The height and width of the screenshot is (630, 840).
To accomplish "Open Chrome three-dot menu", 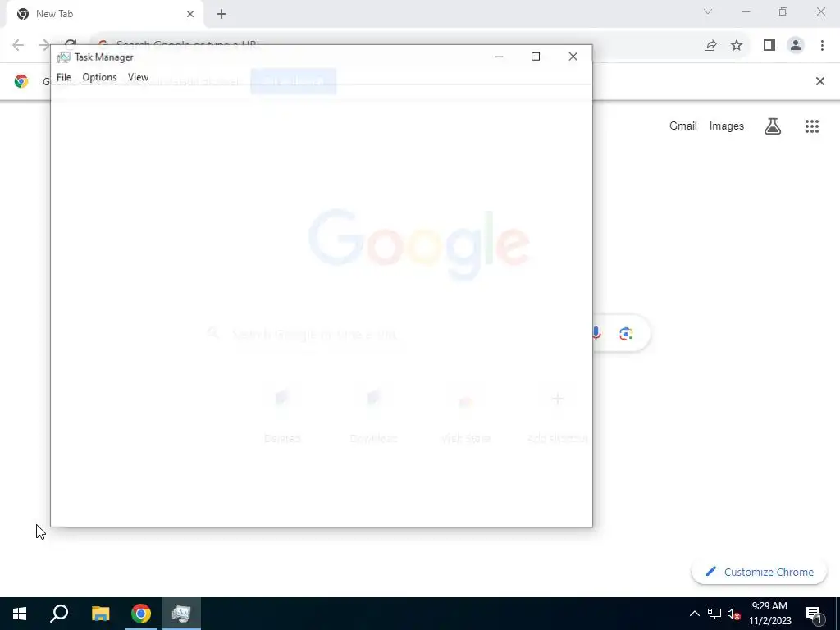I will [822, 46].
